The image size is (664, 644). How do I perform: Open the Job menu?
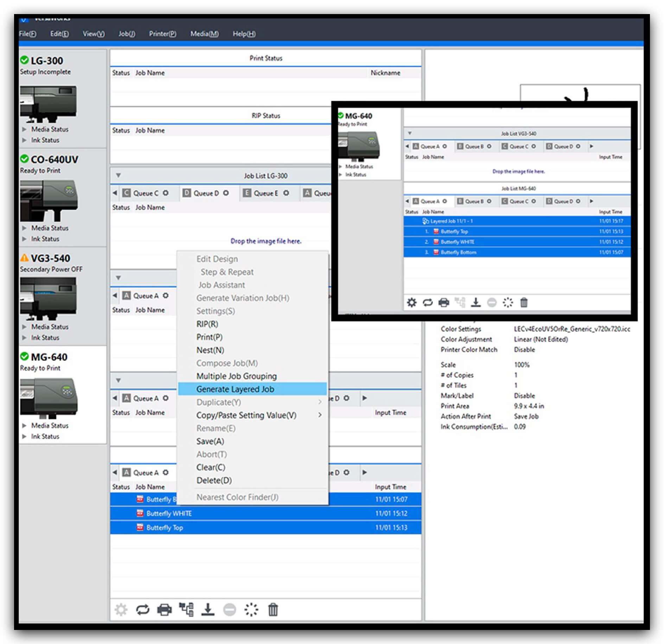pos(127,34)
